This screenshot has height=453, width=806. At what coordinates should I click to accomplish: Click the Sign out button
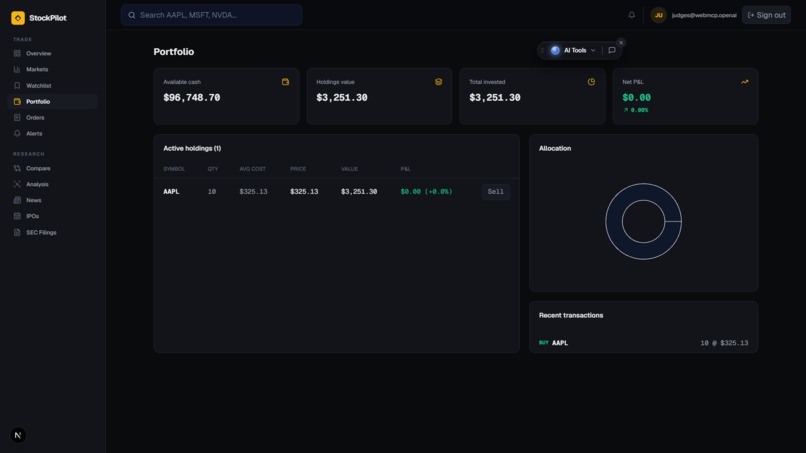766,15
